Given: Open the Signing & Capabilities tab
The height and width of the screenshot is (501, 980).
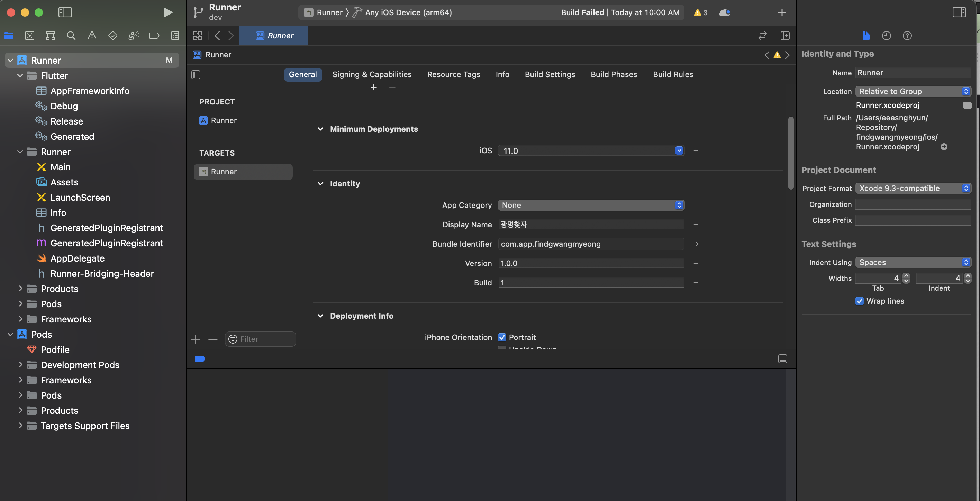Looking at the screenshot, I should coord(372,74).
